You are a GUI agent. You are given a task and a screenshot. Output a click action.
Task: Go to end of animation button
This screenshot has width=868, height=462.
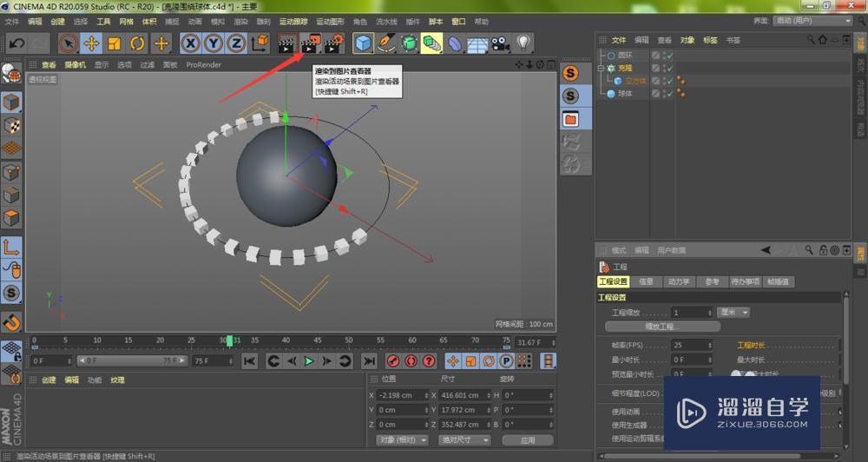[369, 361]
